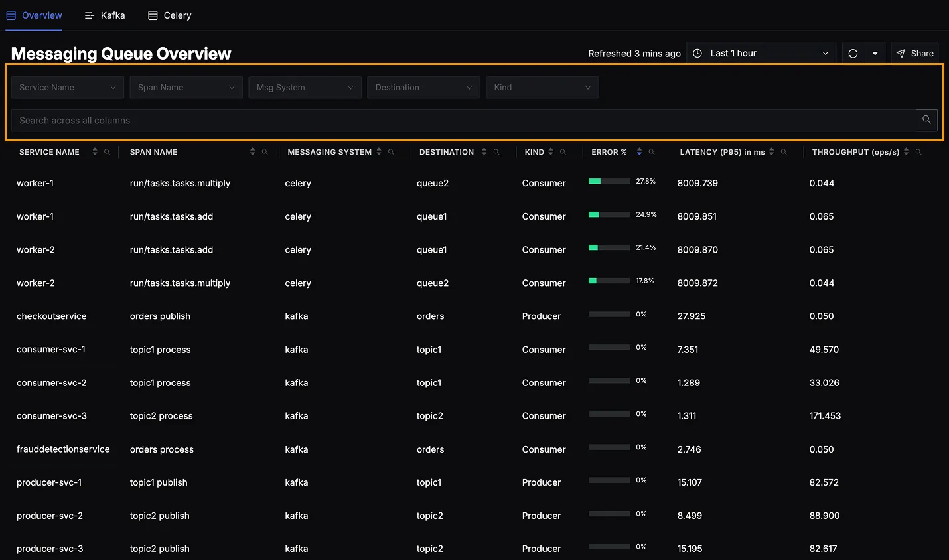The height and width of the screenshot is (560, 949).
Task: Click the 21.4% error bar for worker-2 add
Action: point(609,247)
